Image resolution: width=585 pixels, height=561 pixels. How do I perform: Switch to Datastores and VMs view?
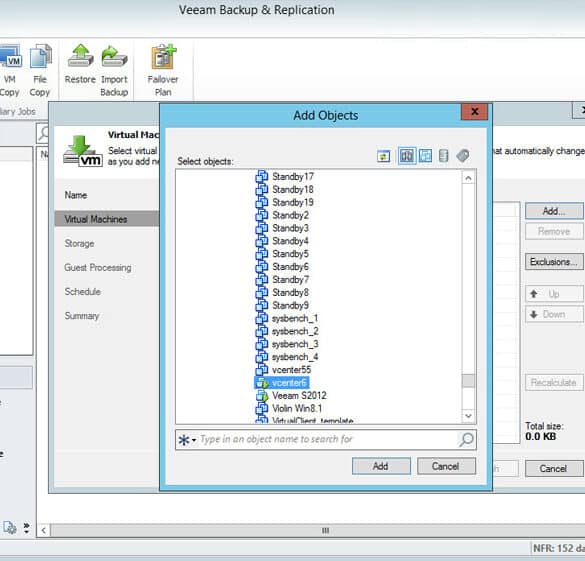pyautogui.click(x=444, y=156)
